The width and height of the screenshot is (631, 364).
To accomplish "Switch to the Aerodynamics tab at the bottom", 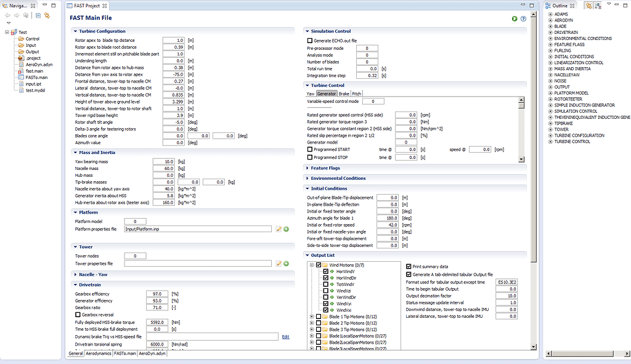I will coord(97,354).
